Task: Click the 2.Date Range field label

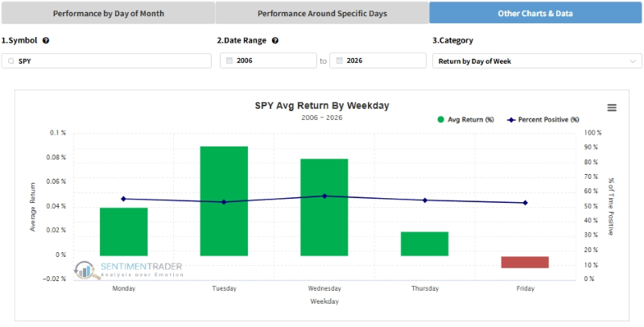Action: pos(242,40)
